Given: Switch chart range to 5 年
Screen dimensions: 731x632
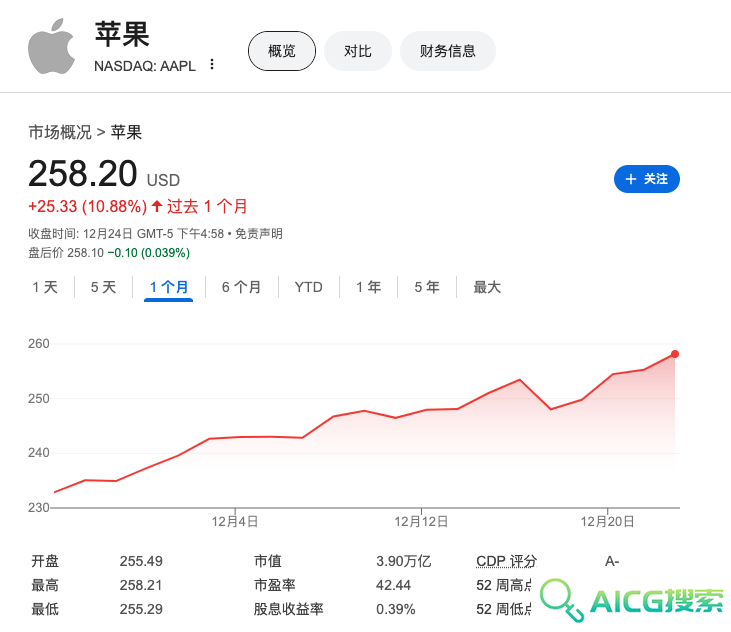Looking at the screenshot, I should [427, 287].
